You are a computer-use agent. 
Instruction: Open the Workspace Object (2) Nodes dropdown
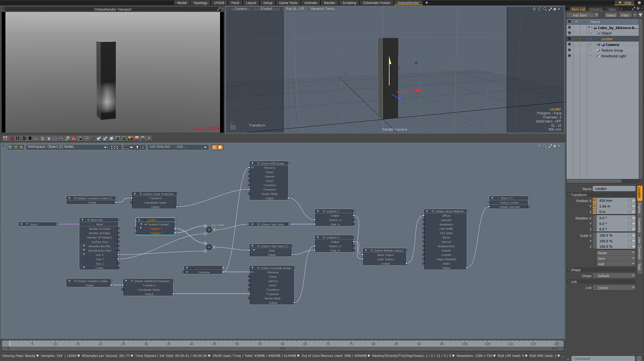67,147
